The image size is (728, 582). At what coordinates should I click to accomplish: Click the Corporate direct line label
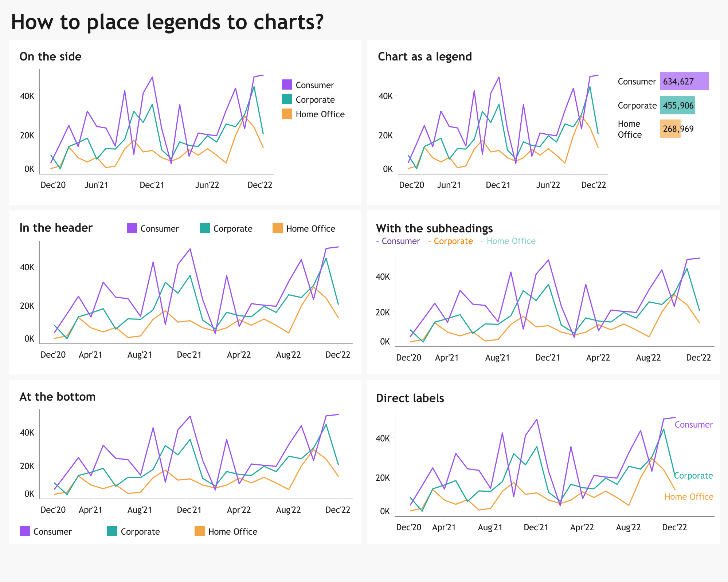(693, 476)
